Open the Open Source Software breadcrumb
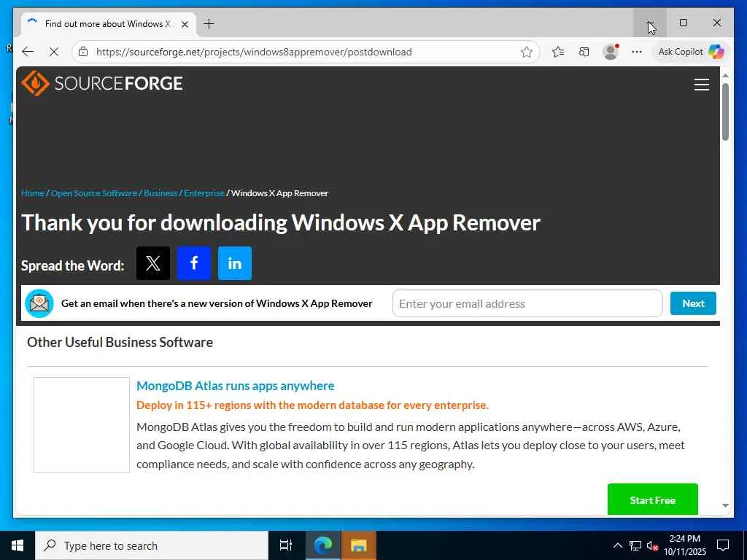This screenshot has width=747, height=560. (94, 192)
